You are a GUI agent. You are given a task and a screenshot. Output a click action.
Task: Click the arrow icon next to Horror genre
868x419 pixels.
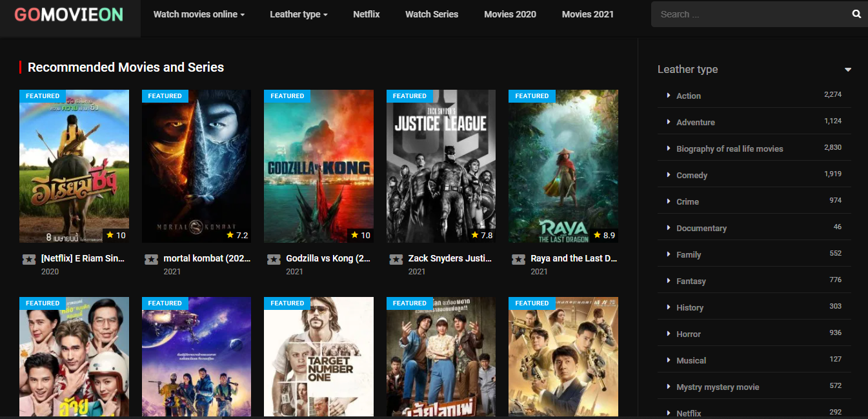(x=668, y=334)
